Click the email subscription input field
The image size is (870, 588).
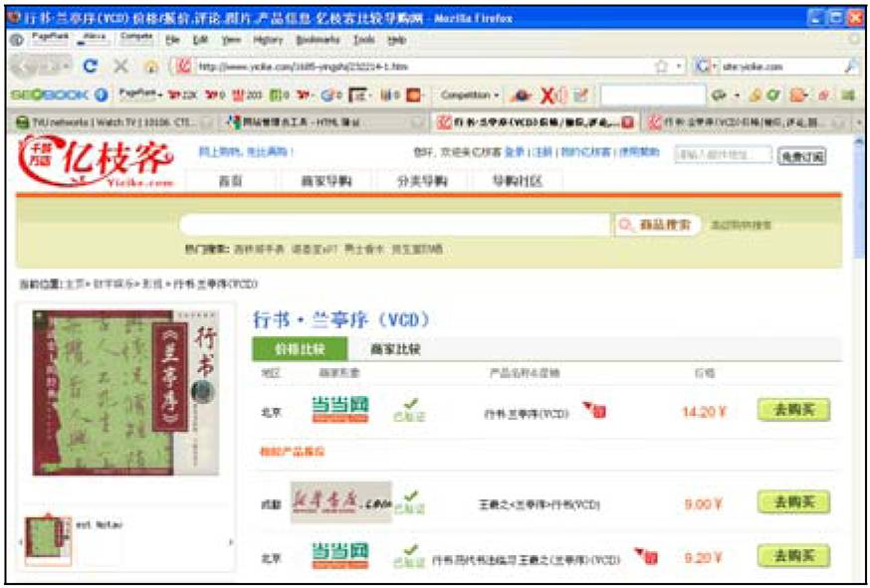[723, 155]
